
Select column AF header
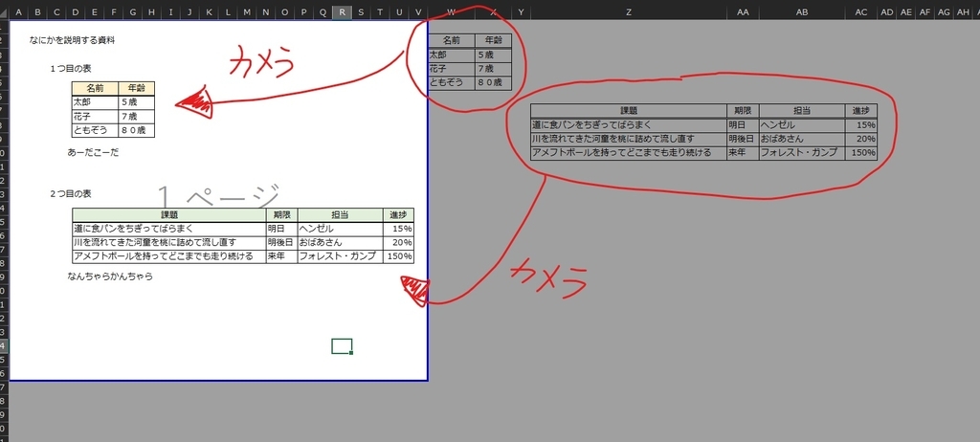925,11
